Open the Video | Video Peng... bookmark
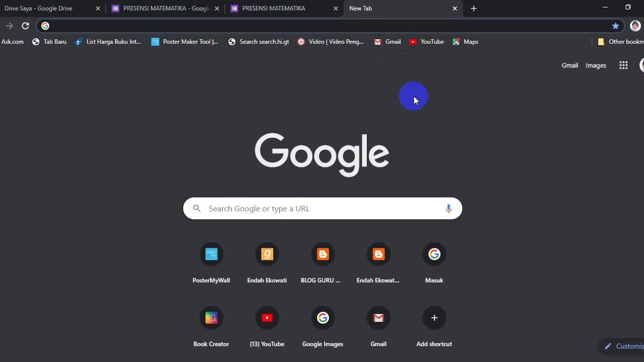 331,42
